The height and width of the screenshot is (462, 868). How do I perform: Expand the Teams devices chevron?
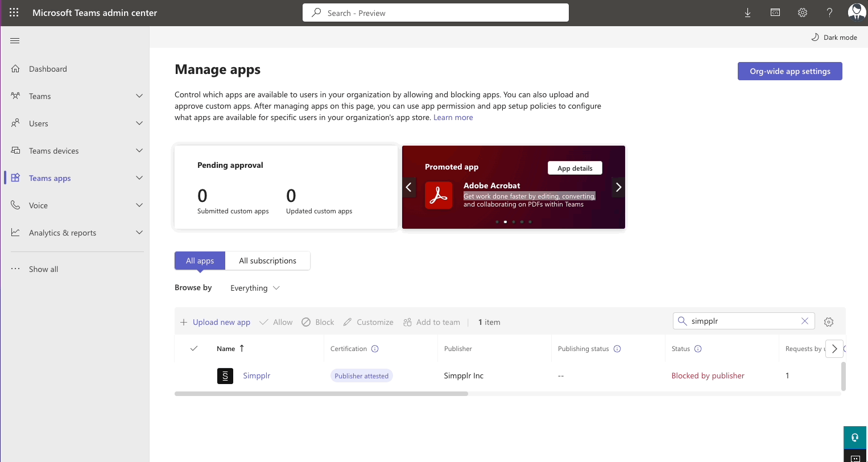(139, 151)
